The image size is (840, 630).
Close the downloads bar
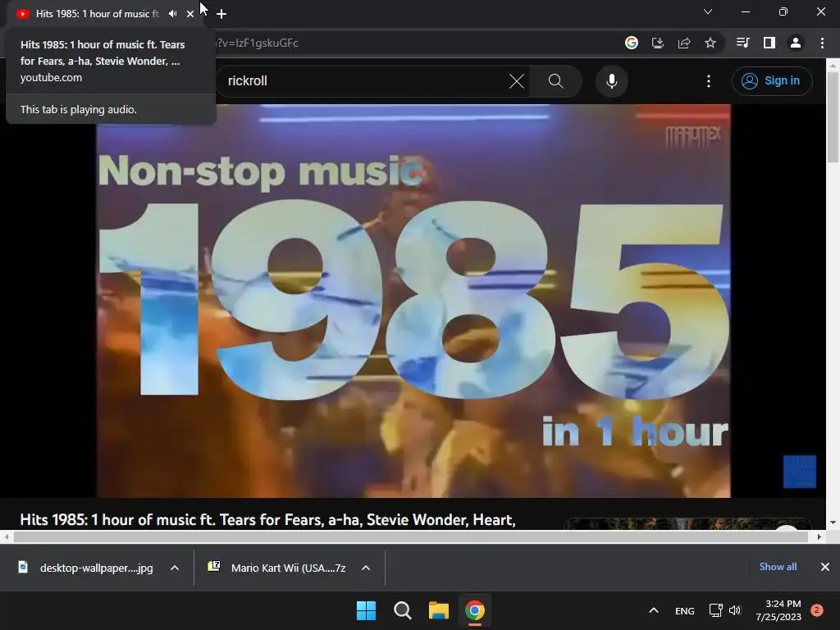[x=825, y=567]
